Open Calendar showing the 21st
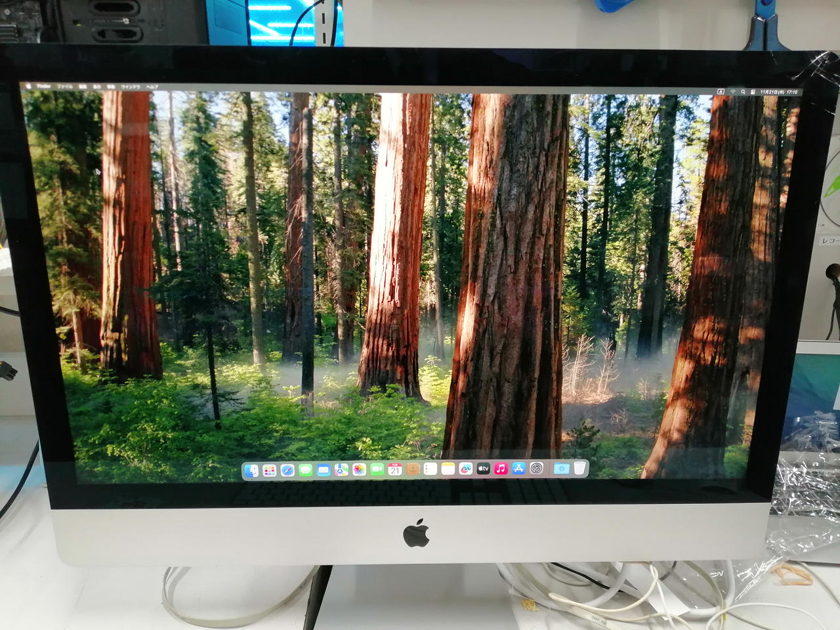Image resolution: width=840 pixels, height=630 pixels. 394,471
